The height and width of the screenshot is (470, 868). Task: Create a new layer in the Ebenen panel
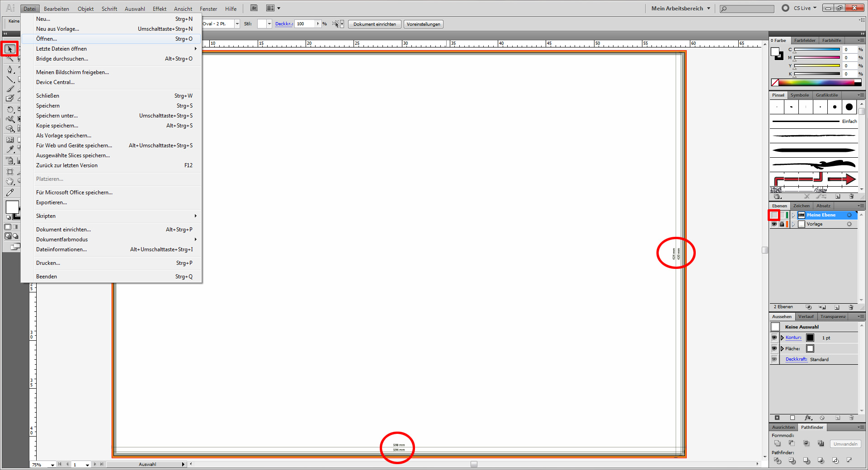[x=837, y=307]
